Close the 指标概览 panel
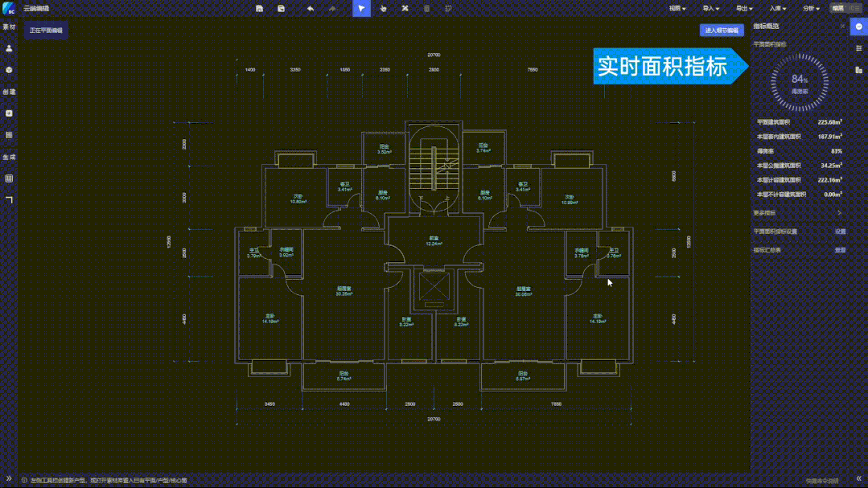Viewport: 868px width, 488px height. click(842, 27)
